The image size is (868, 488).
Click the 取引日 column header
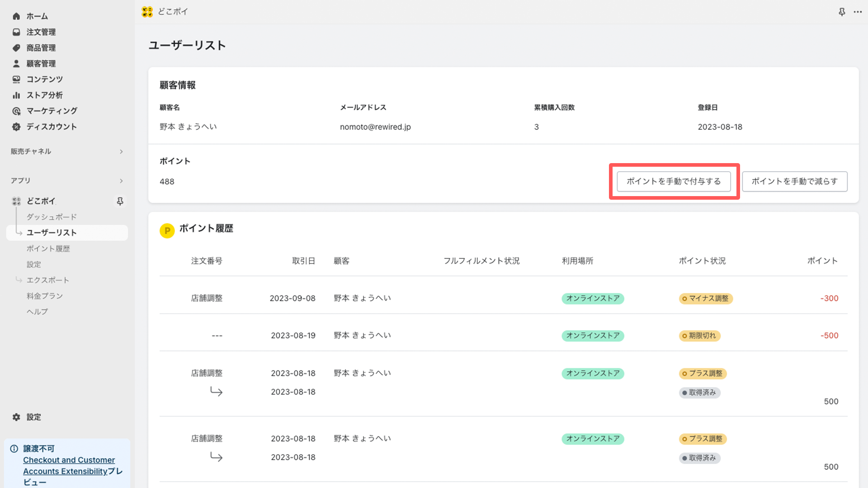pos(303,261)
